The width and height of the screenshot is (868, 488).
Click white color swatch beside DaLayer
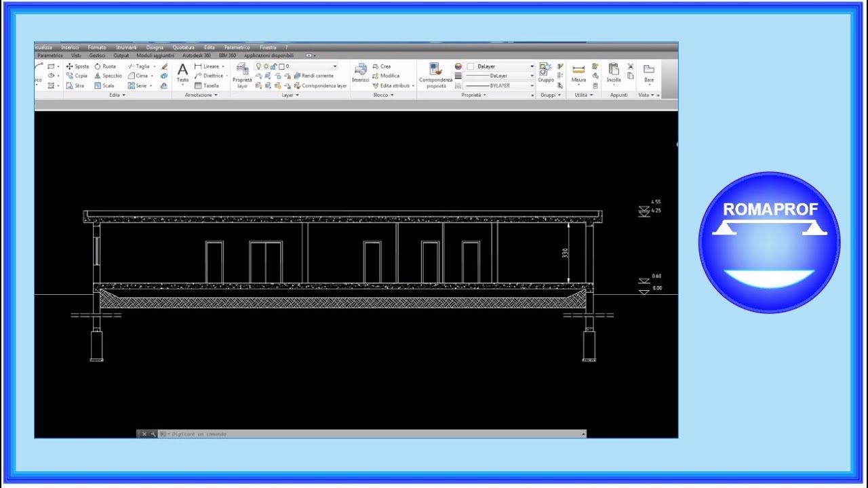(471, 66)
